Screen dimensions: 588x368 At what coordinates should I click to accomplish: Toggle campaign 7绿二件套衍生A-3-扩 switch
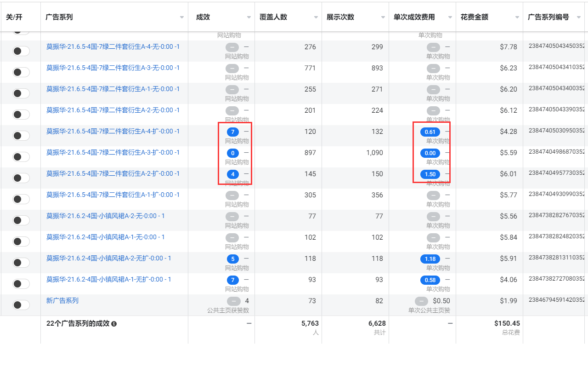point(21,157)
